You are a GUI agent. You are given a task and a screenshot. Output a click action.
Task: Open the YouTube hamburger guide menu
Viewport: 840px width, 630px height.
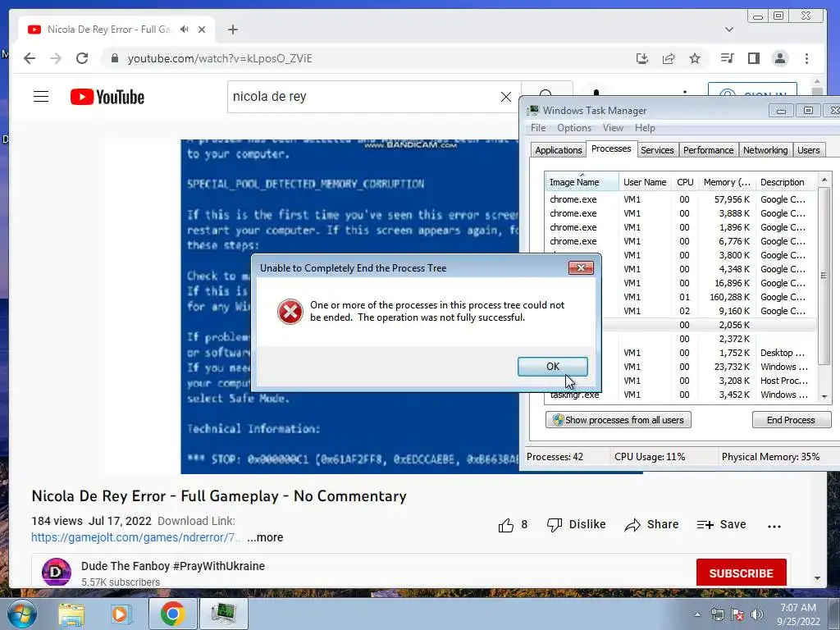click(41, 97)
